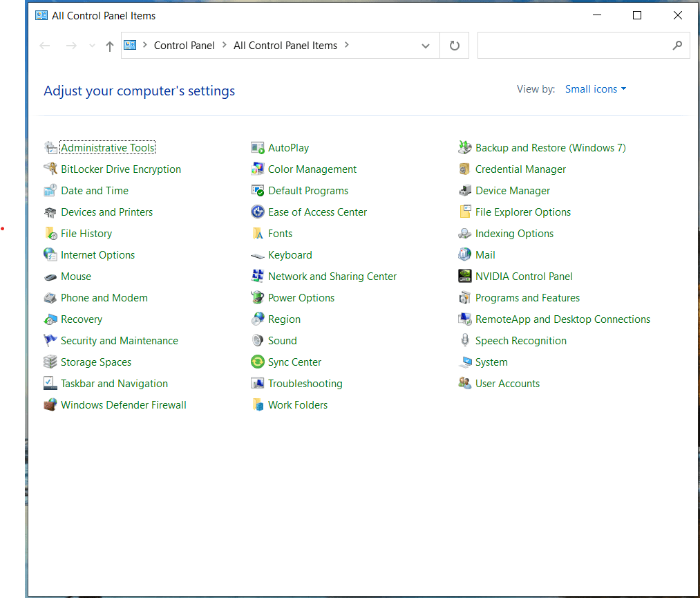Open the Date and Time icon

50,191
